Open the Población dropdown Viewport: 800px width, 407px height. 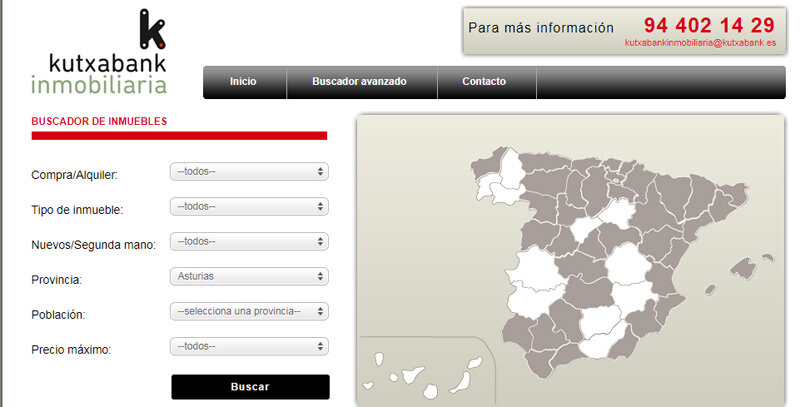coord(249,311)
